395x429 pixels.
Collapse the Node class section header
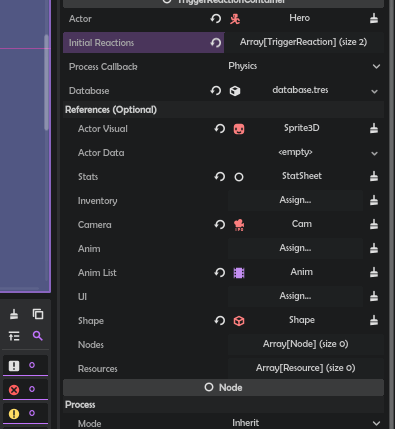tap(223, 387)
